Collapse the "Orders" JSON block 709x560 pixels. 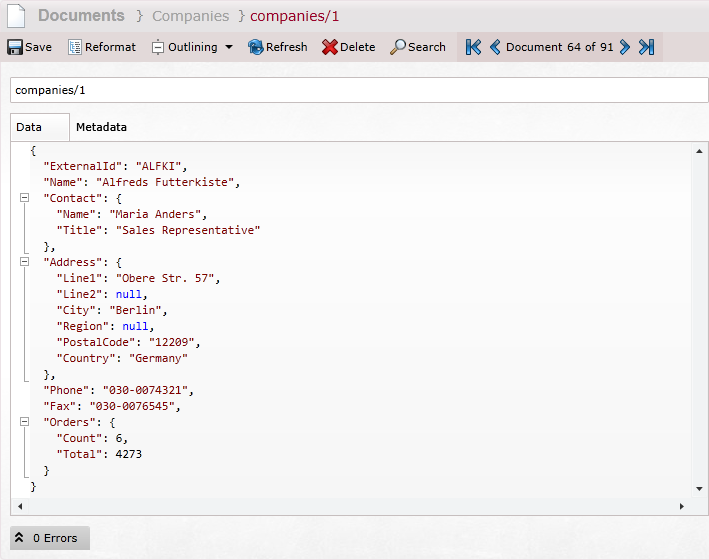[x=24, y=422]
